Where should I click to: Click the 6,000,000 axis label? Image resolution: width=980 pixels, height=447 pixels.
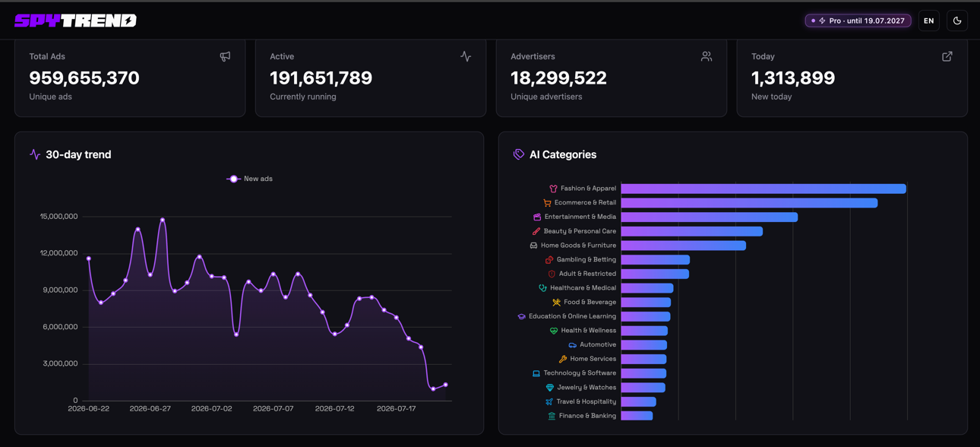pyautogui.click(x=61, y=327)
